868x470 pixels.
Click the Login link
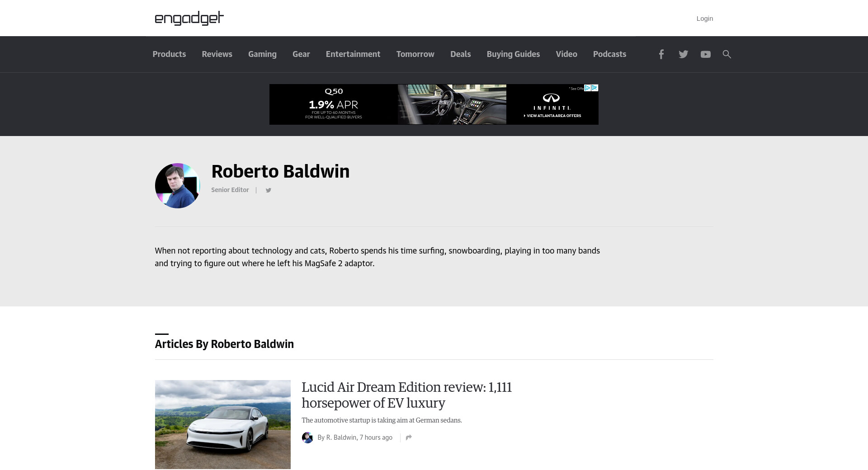(704, 19)
